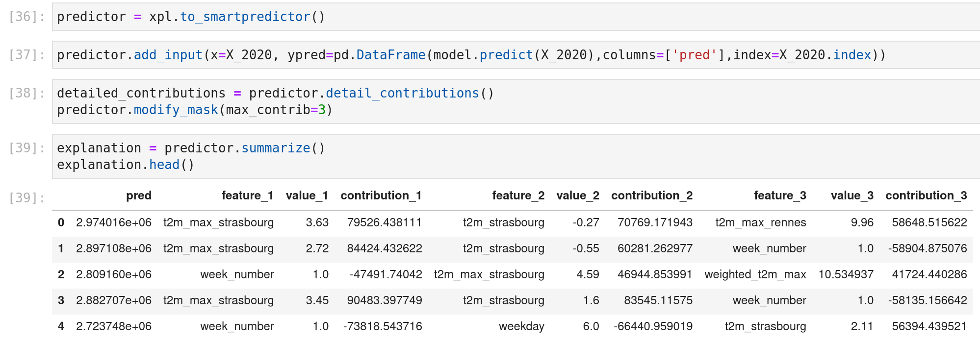The image size is (980, 342).
Task: Click the feature_3 column header
Action: 779,195
